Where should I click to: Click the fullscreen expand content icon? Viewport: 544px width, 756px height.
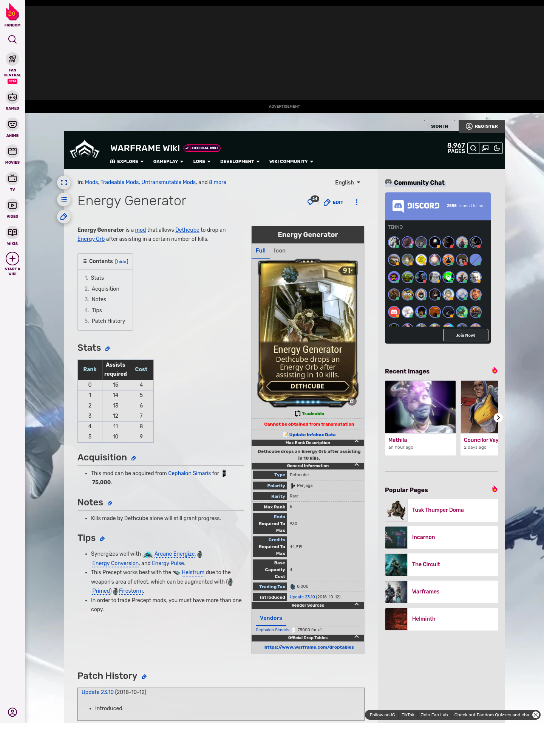64,183
